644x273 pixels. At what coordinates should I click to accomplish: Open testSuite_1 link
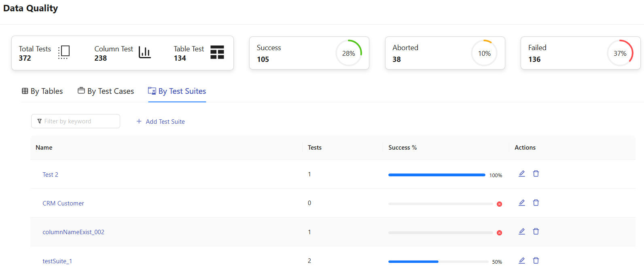57,261
